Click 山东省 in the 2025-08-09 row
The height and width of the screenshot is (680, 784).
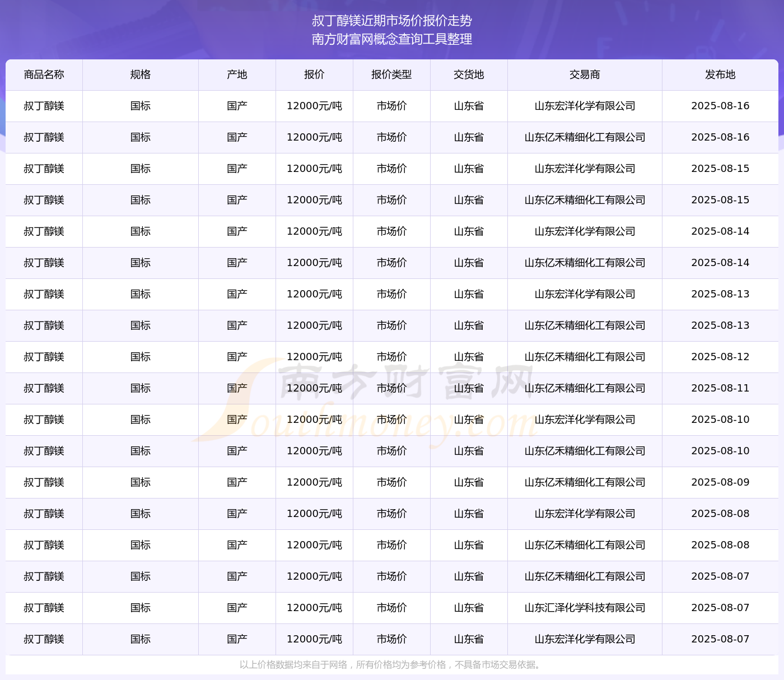coord(469,482)
